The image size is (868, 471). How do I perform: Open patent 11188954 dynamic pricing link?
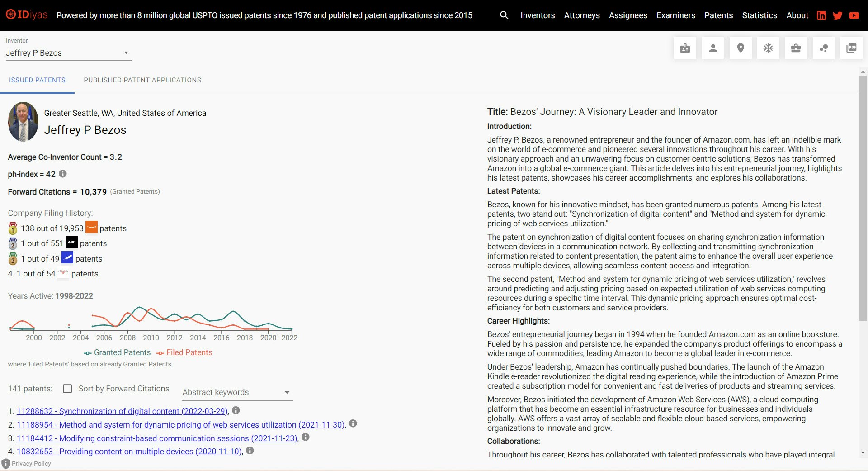181,425
